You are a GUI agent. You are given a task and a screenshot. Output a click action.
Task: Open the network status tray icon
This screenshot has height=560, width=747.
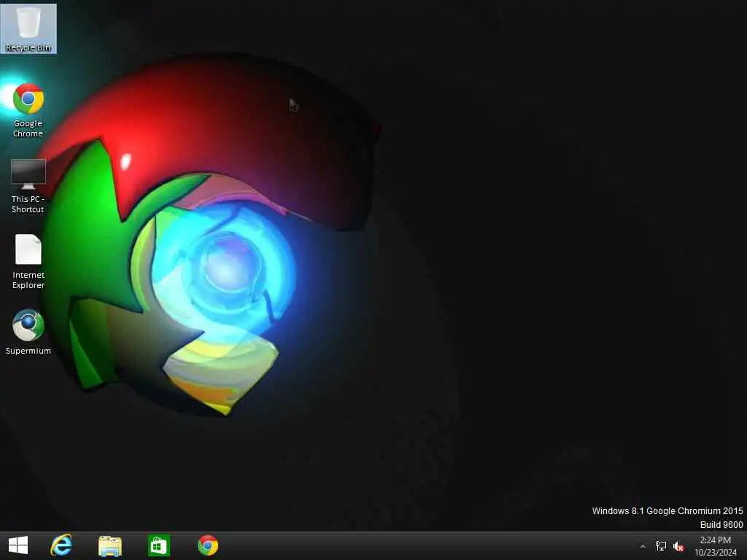click(x=661, y=546)
